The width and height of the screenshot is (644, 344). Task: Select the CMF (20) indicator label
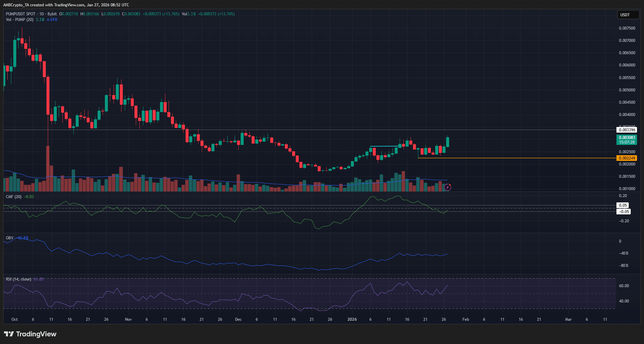(x=14, y=197)
